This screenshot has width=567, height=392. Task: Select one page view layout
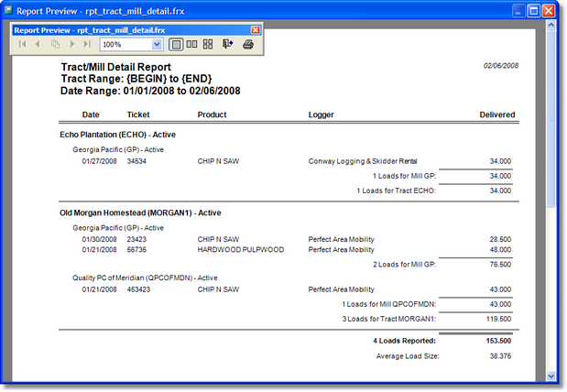coord(176,45)
